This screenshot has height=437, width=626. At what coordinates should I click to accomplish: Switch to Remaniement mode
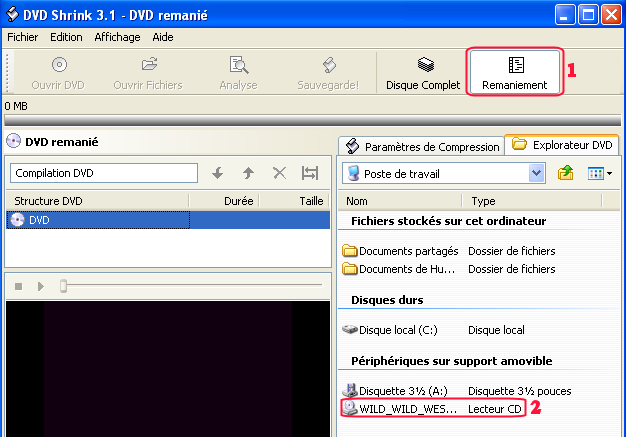[x=515, y=72]
